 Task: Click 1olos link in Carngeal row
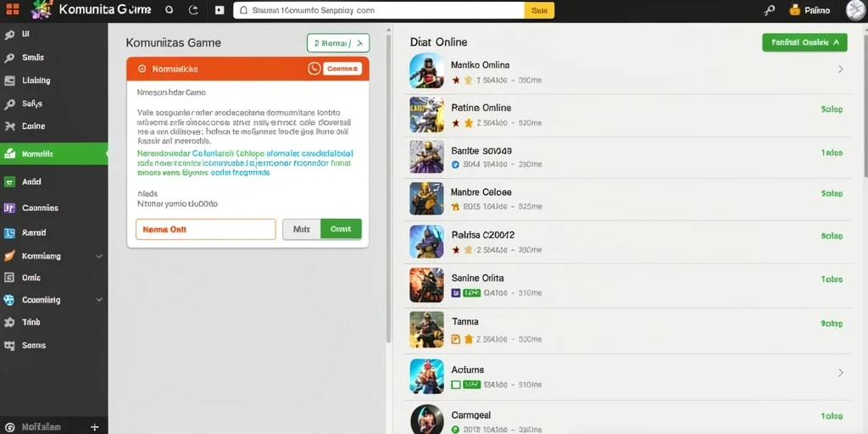click(832, 416)
